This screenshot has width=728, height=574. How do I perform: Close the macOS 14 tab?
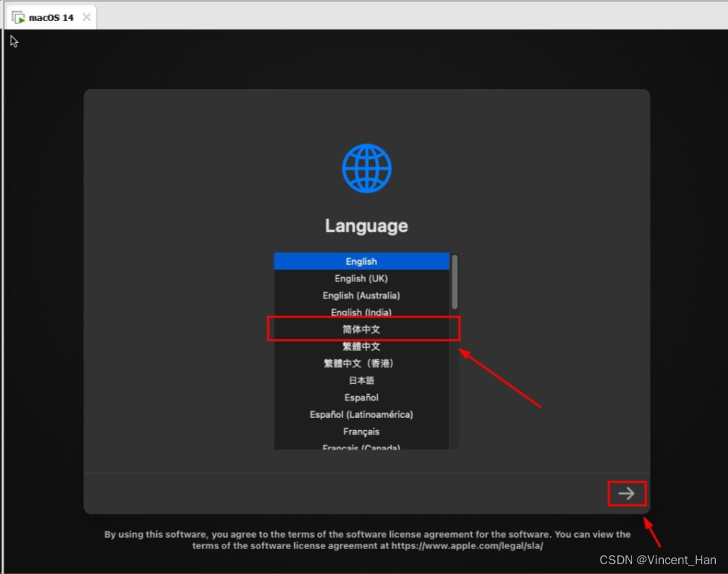coord(86,17)
